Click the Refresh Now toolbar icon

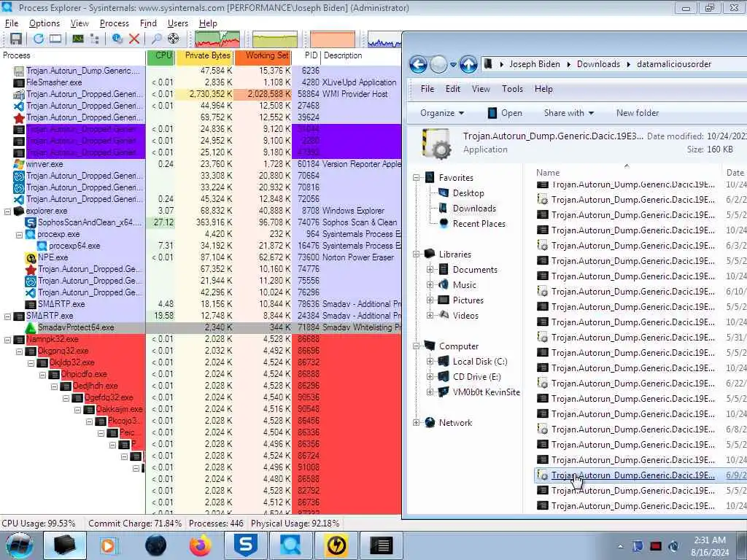[x=39, y=39]
